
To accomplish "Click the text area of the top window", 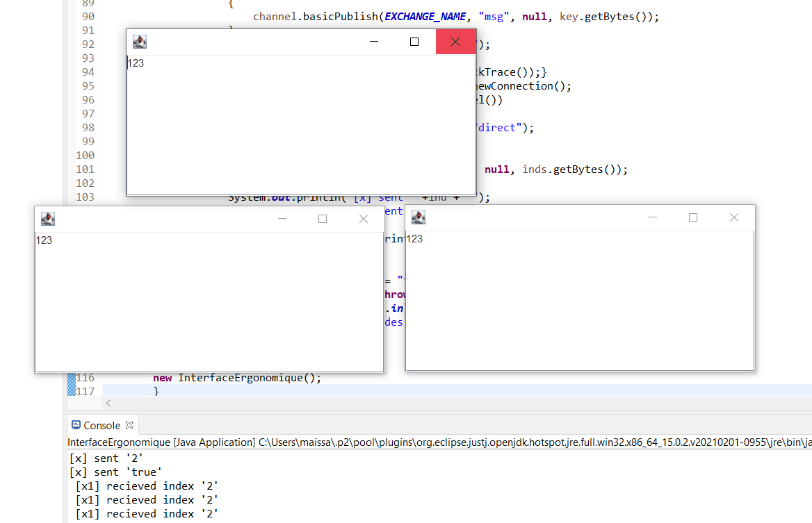I will (301, 124).
